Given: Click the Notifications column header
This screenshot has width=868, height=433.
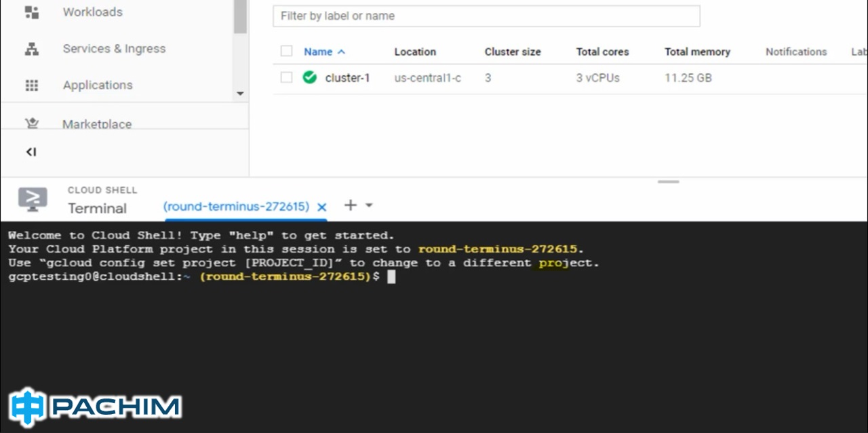Looking at the screenshot, I should pyautogui.click(x=796, y=51).
